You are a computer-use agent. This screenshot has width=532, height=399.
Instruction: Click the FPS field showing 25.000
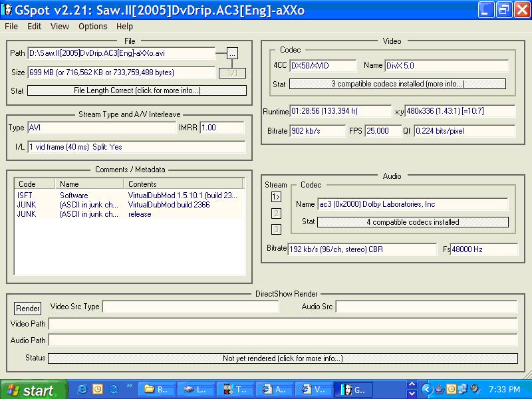[x=383, y=131]
